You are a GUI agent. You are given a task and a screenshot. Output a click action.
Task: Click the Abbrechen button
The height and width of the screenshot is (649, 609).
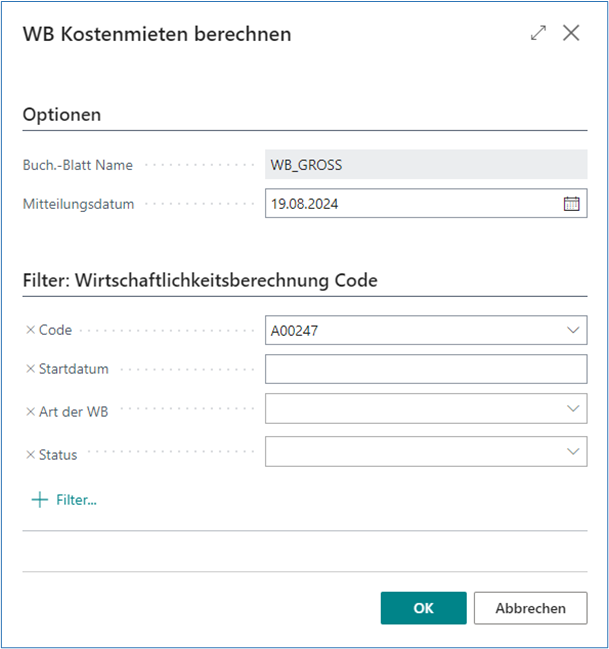click(530, 608)
